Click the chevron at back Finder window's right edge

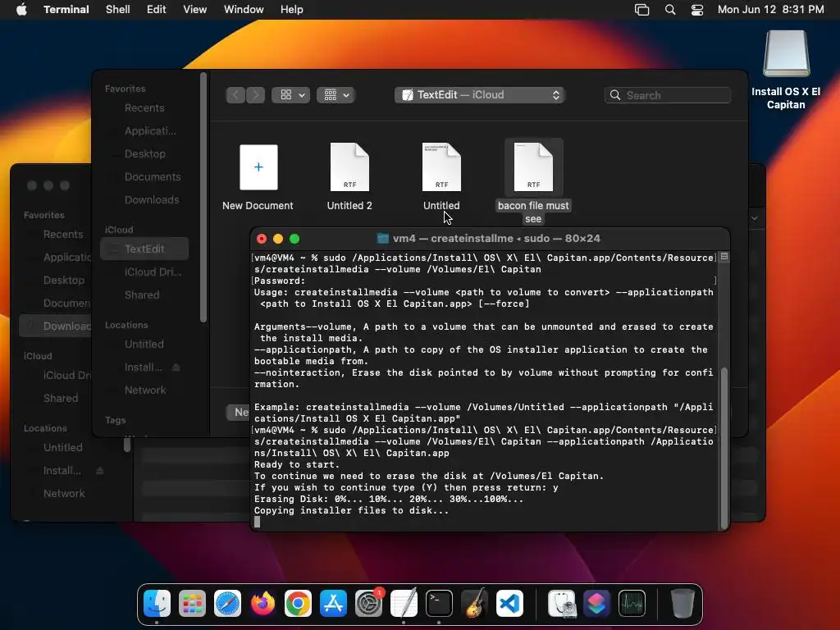755,218
